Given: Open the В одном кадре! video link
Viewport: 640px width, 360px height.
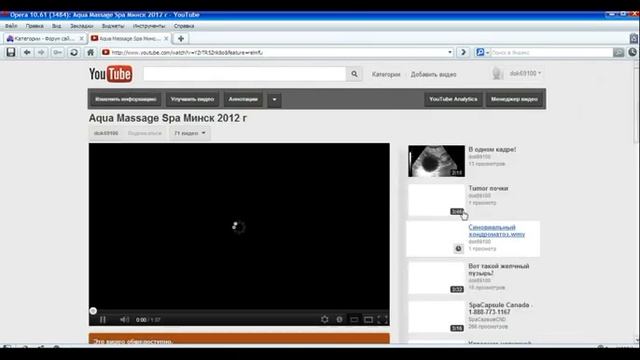Looking at the screenshot, I should (x=492, y=149).
